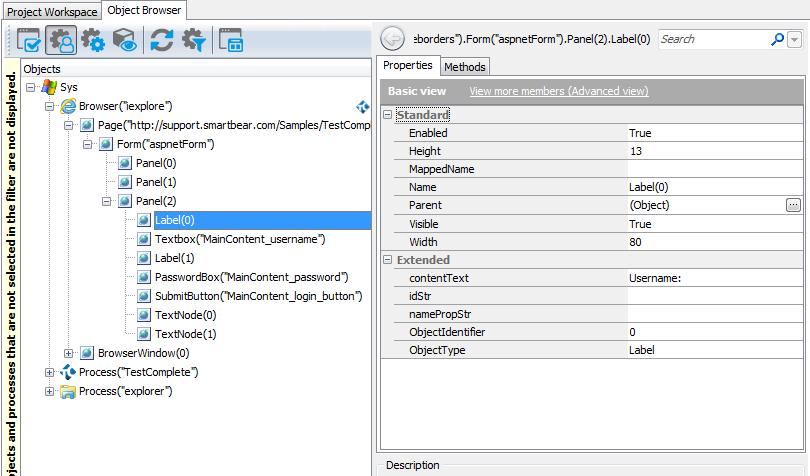810x476 pixels.
Task: Click inside the Search input field
Action: pyautogui.click(x=712, y=40)
